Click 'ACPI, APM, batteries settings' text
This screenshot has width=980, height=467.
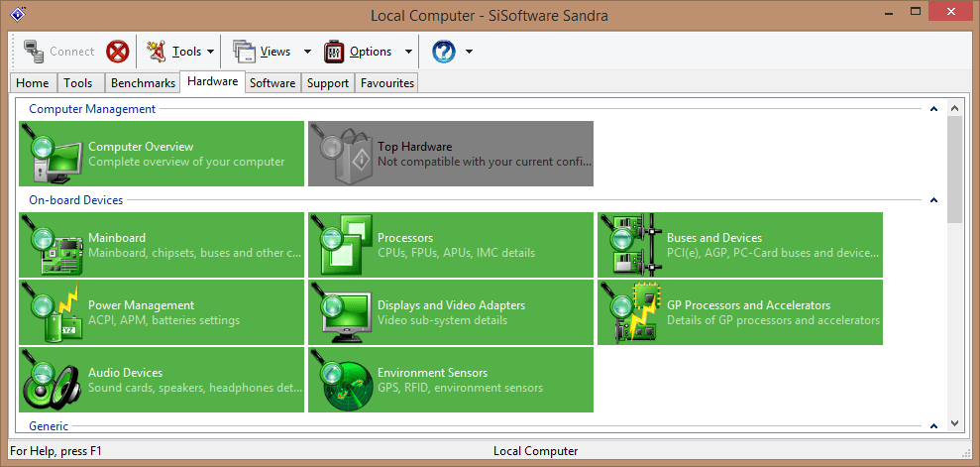(163, 320)
